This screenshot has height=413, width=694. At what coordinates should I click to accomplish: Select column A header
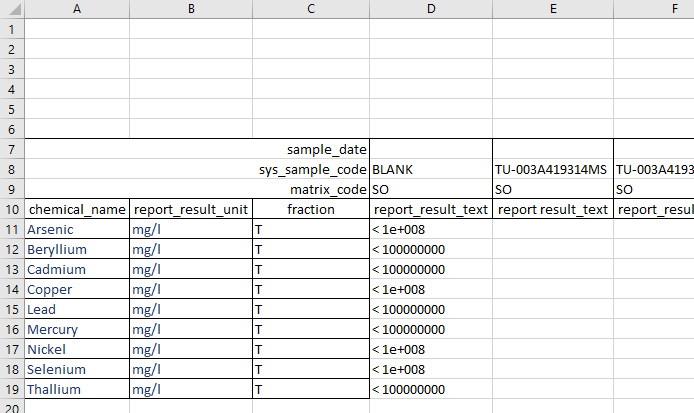77,9
